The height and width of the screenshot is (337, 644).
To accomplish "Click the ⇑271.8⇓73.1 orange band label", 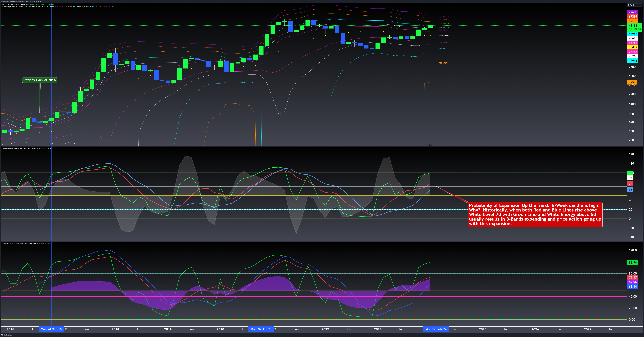I will 445,63.
